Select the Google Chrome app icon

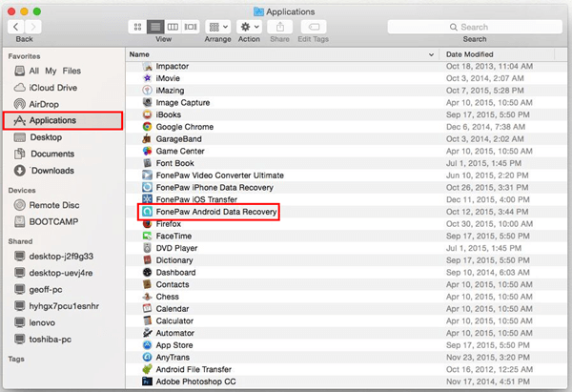[x=147, y=127]
